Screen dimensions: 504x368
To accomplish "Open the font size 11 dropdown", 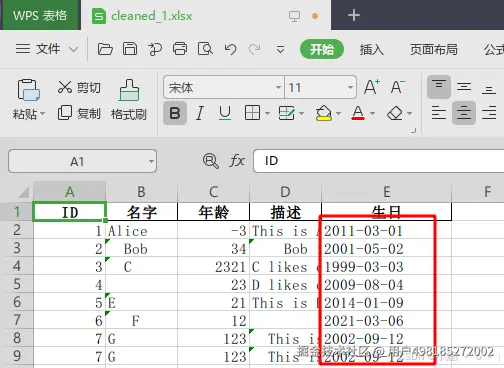I will [x=350, y=87].
